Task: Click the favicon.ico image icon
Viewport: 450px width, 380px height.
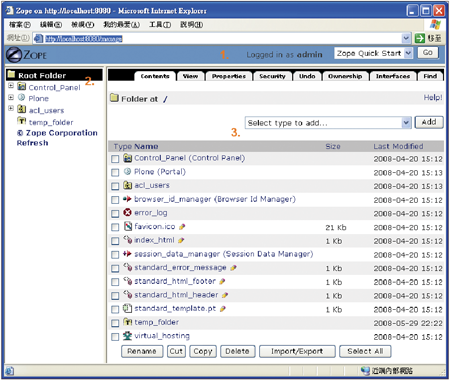Action: click(x=128, y=226)
